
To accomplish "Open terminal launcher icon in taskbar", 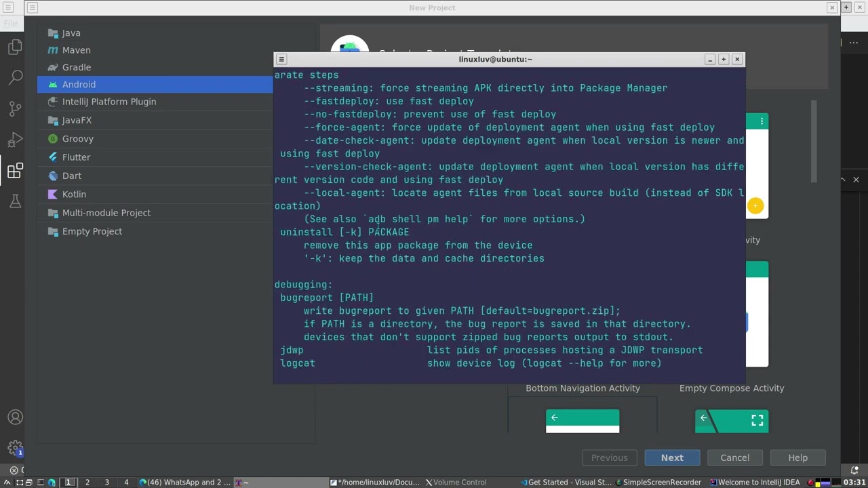I will [x=40, y=482].
